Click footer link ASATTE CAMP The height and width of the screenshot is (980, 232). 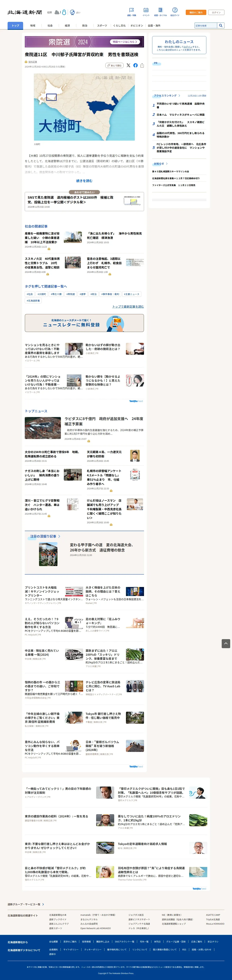click(213, 915)
